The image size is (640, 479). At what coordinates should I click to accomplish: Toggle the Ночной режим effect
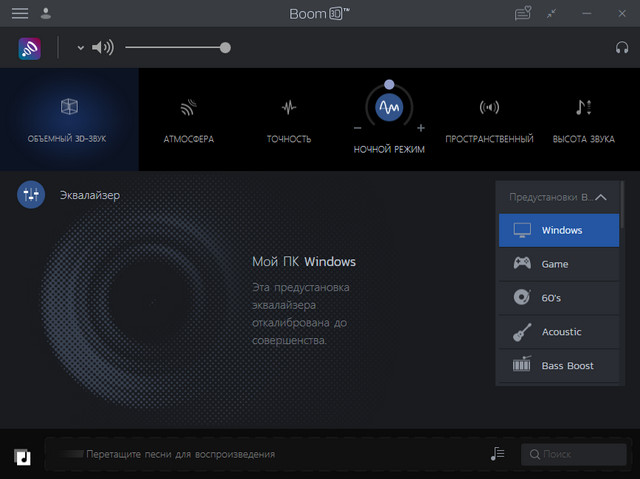click(389, 108)
